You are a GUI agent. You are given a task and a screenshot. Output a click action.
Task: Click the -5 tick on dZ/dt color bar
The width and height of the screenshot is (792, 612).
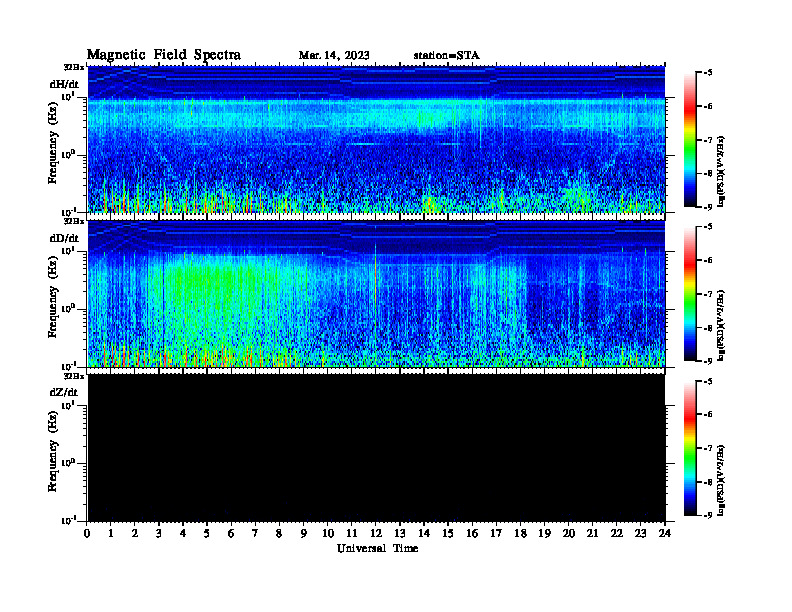pos(708,381)
